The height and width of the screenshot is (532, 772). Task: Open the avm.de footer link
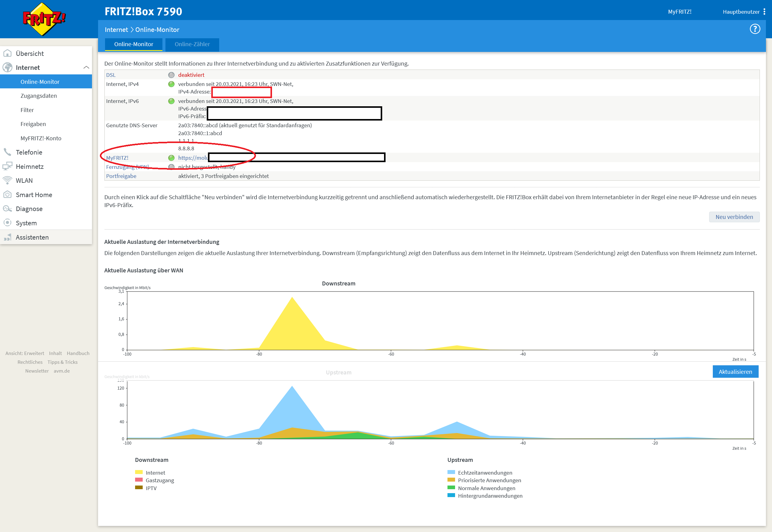62,371
